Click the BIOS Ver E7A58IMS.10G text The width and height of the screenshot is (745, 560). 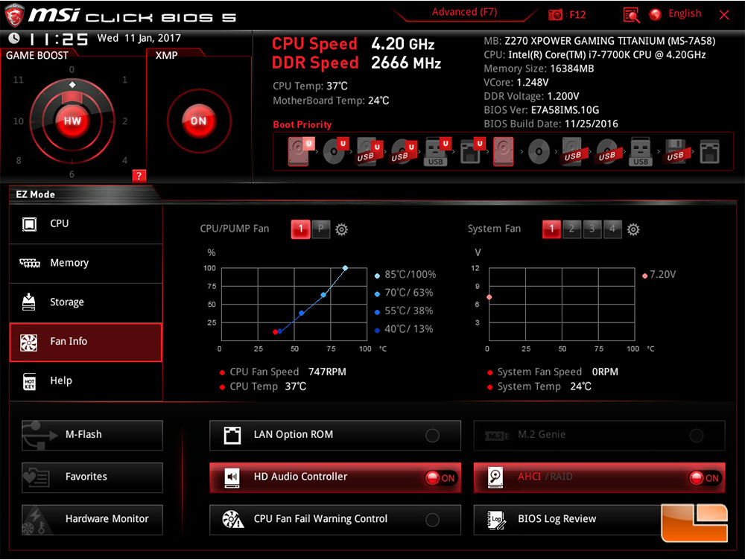[x=541, y=110]
